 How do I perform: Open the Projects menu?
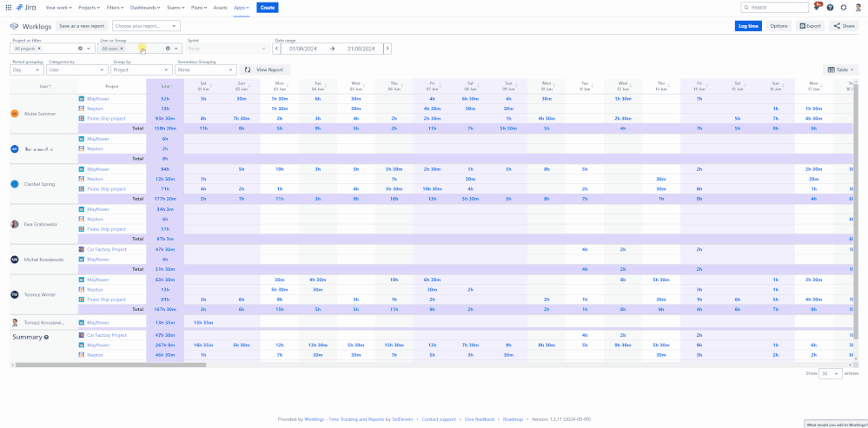point(89,8)
